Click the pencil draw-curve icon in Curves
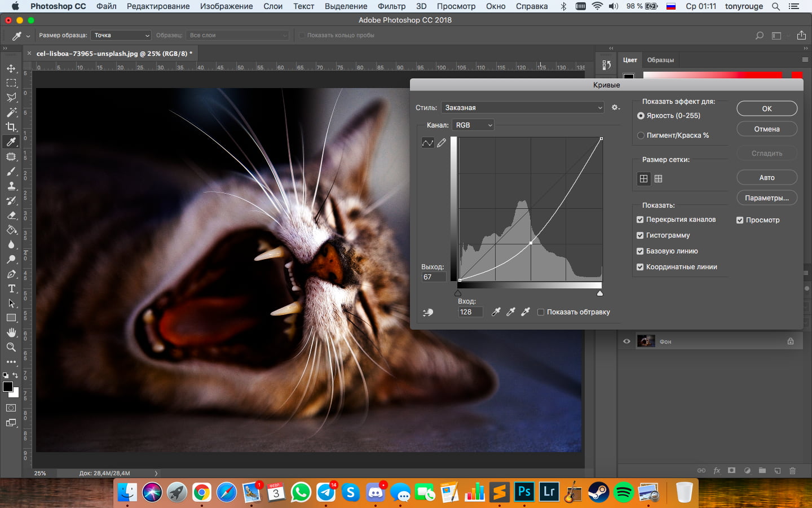Image resolution: width=812 pixels, height=508 pixels. (x=442, y=143)
